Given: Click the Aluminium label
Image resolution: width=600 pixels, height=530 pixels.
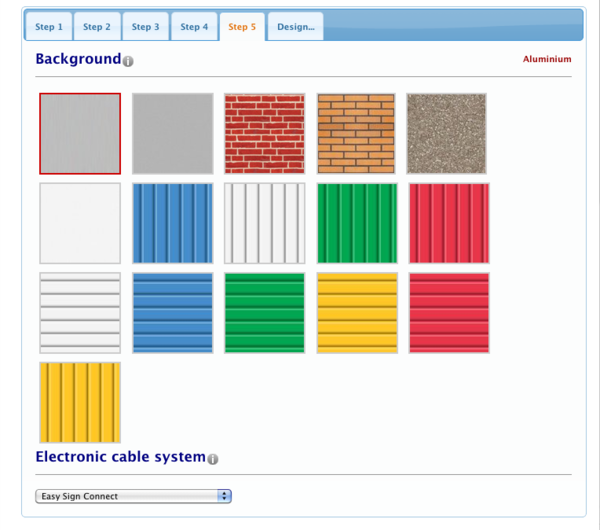Looking at the screenshot, I should [x=547, y=59].
